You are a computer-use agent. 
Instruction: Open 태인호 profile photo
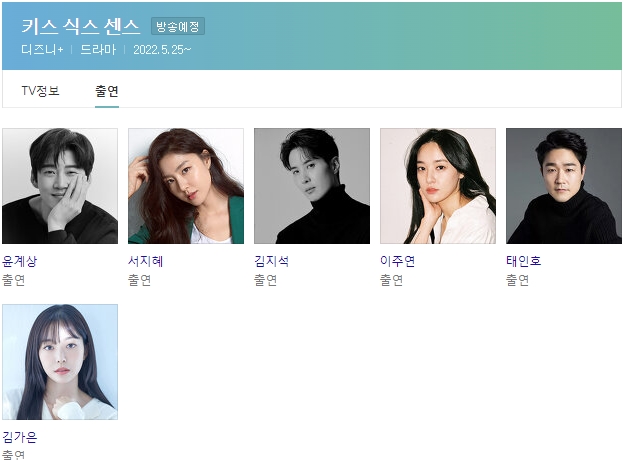tap(564, 186)
